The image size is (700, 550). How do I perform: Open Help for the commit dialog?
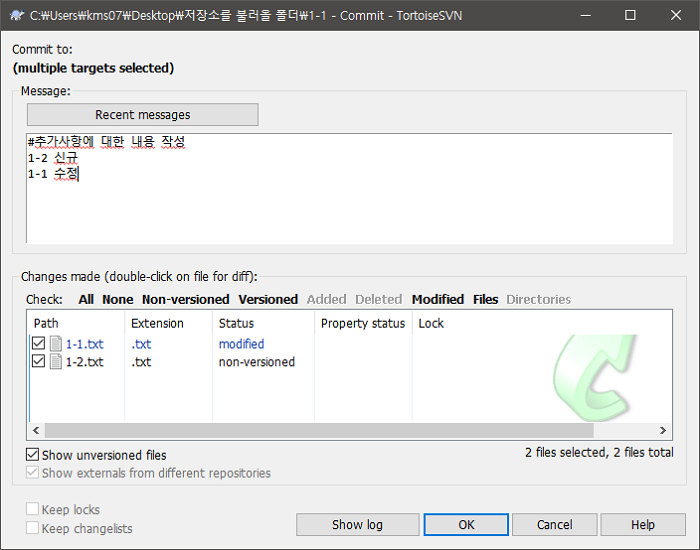tap(643, 525)
